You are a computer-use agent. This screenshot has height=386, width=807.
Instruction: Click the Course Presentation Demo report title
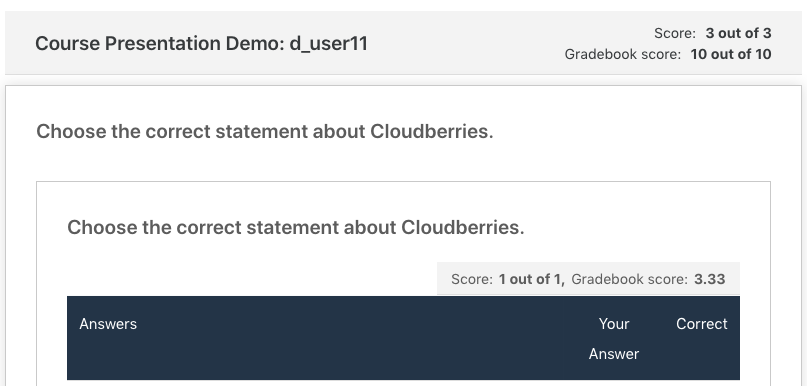tap(201, 43)
